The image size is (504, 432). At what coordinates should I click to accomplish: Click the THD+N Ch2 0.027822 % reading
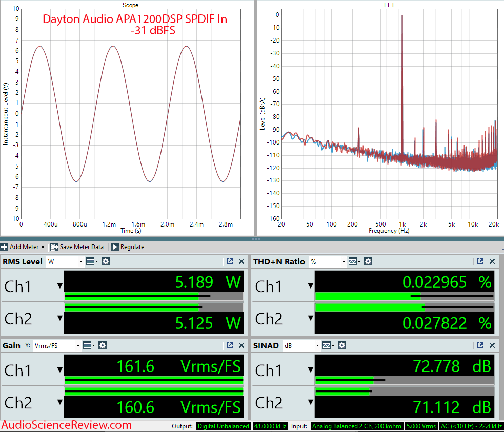(447, 323)
